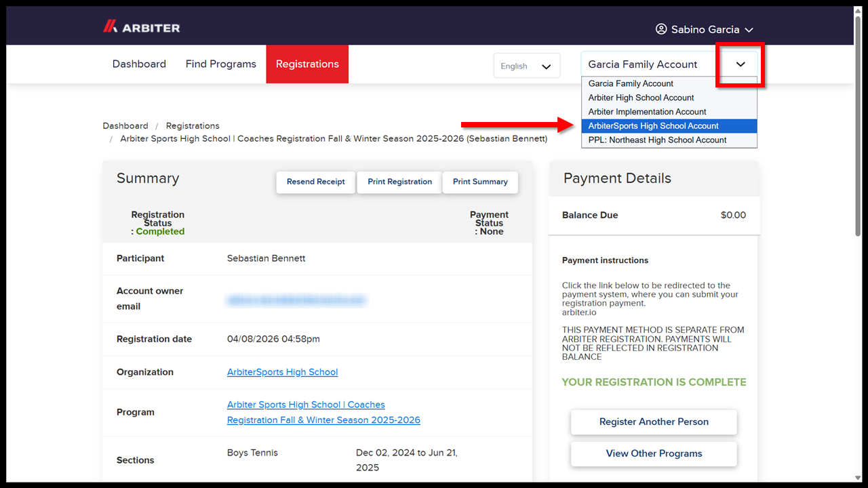Click the blurred account owner email value
The width and height of the screenshot is (868, 488).
coord(296,300)
